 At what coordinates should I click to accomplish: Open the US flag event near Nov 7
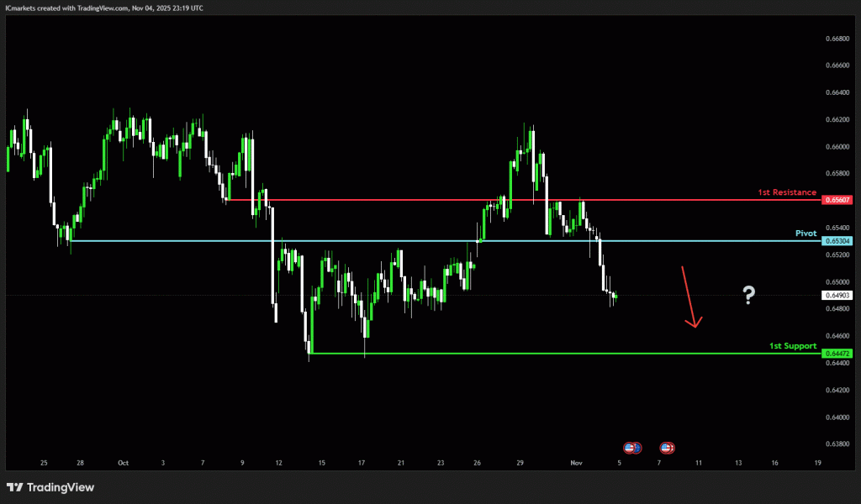667,448
